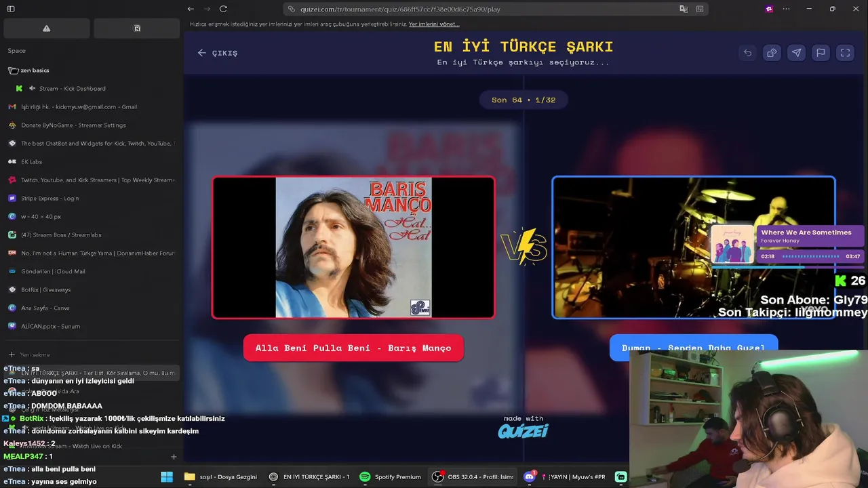Screen dimensions: 868x488
Task: Open the browser three-dots menu
Action: click(786, 9)
